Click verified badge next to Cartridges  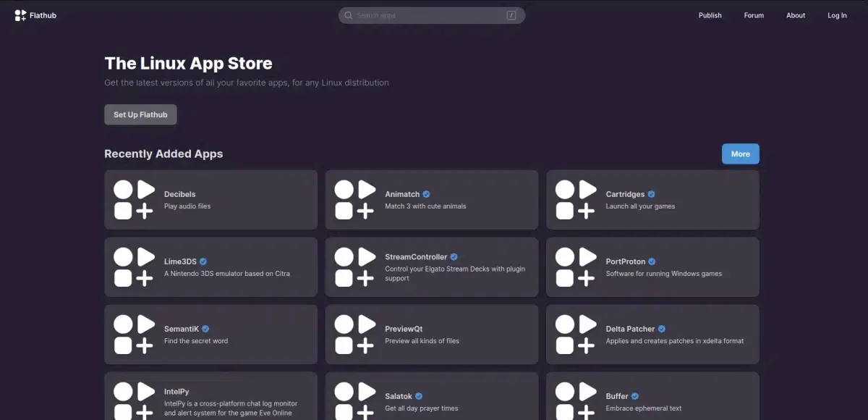(652, 194)
